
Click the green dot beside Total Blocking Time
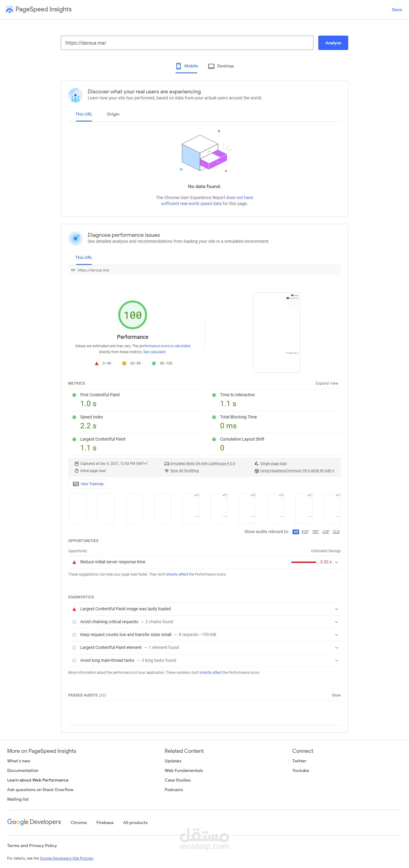click(214, 417)
